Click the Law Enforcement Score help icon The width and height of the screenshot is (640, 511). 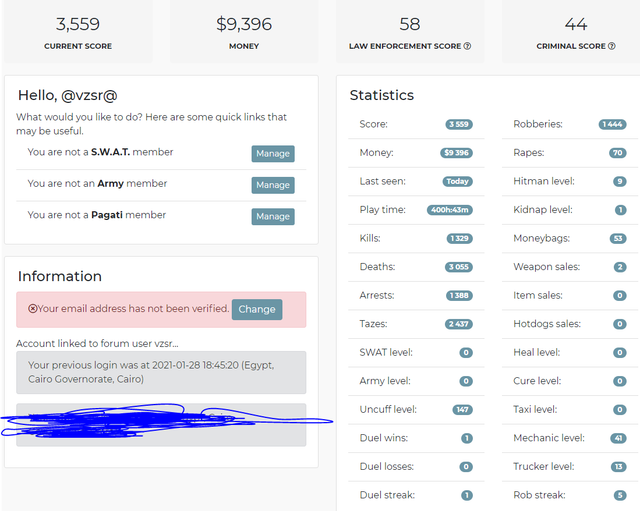coord(467,46)
